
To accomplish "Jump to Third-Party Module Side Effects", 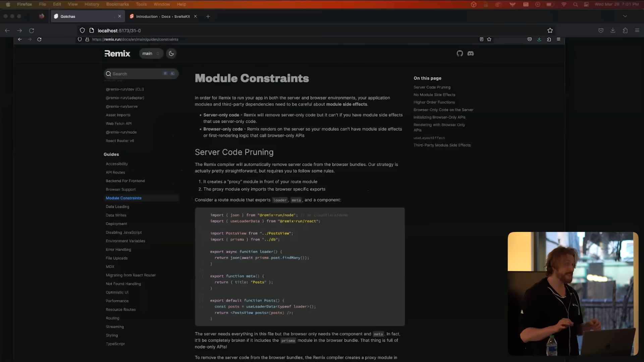I will click(442, 145).
